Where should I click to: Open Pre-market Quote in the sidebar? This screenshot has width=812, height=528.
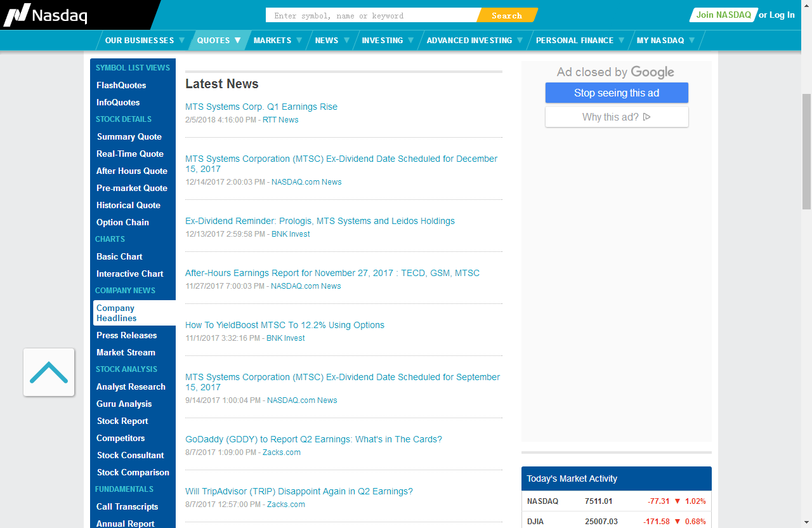tap(132, 188)
